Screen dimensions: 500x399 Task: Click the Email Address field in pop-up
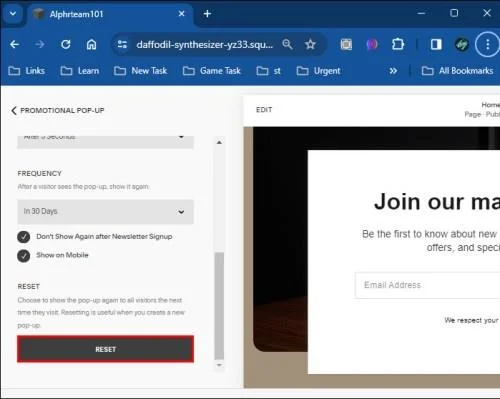(x=427, y=285)
